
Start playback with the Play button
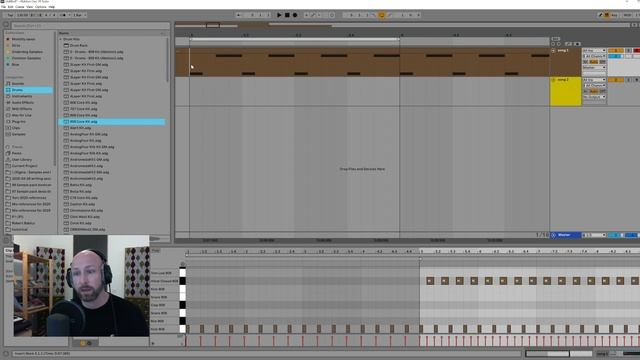[279, 15]
